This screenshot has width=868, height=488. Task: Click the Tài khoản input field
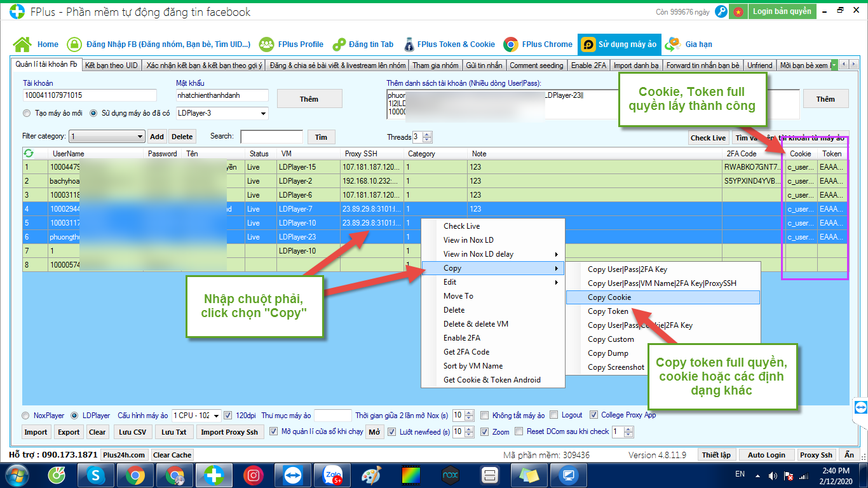89,95
